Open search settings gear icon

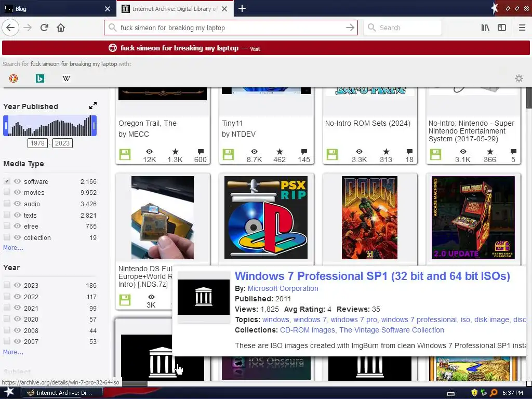click(x=519, y=78)
